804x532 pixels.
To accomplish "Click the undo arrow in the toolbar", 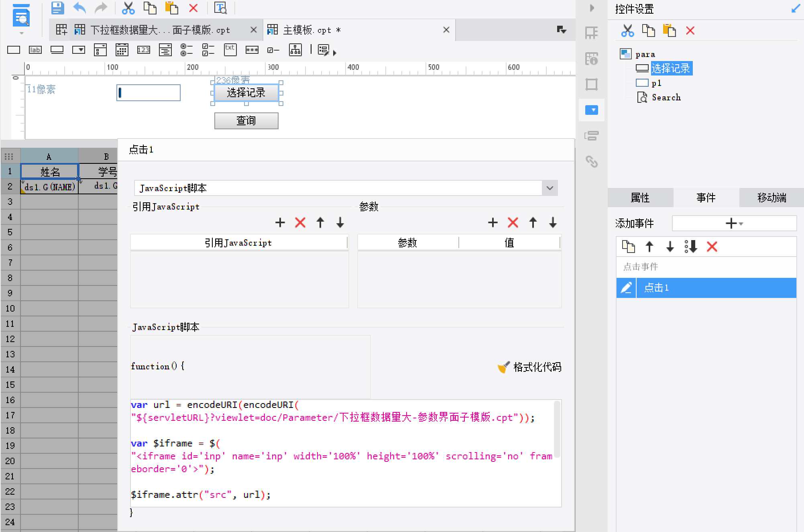I will 80,8.
